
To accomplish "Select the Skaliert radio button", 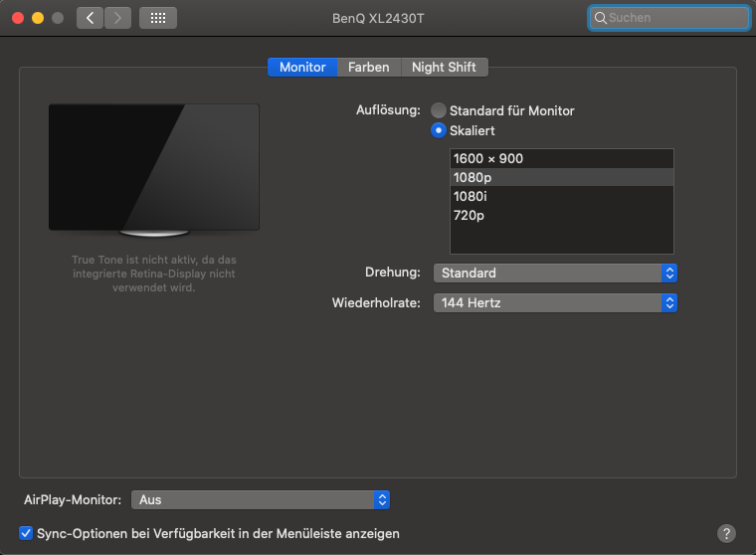I will 439,130.
